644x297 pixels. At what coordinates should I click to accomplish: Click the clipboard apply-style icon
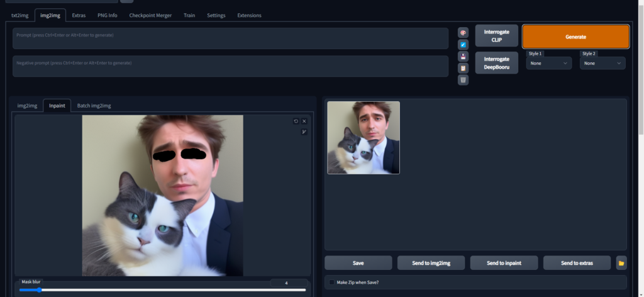(x=463, y=68)
